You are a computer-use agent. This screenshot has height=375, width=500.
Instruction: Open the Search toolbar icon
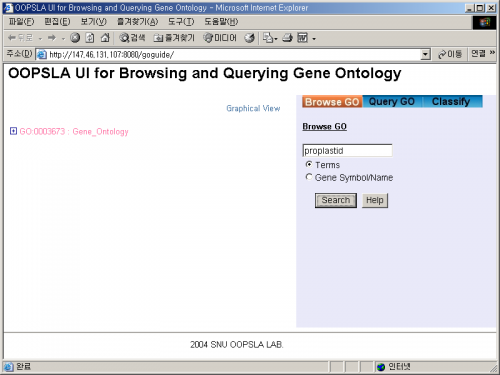coord(132,38)
